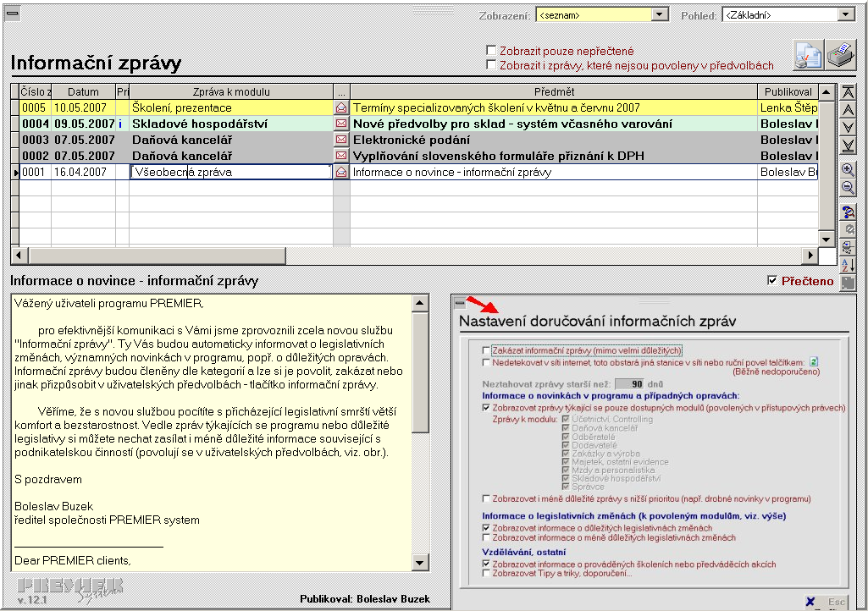Select subject 'Vyplňování slovenského formuláře přiznání k DPH'
The height and width of the screenshot is (611, 868).
554,156
